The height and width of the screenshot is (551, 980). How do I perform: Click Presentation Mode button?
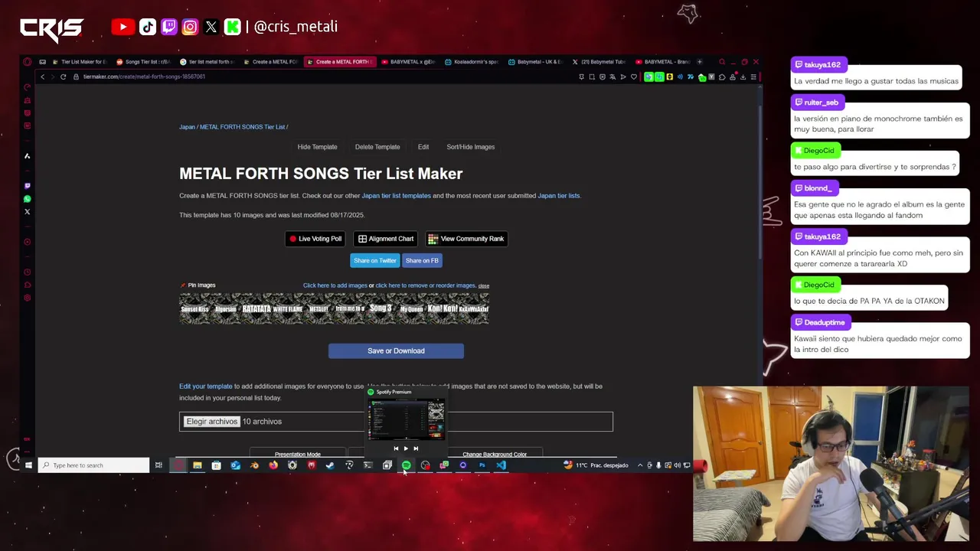pos(298,454)
